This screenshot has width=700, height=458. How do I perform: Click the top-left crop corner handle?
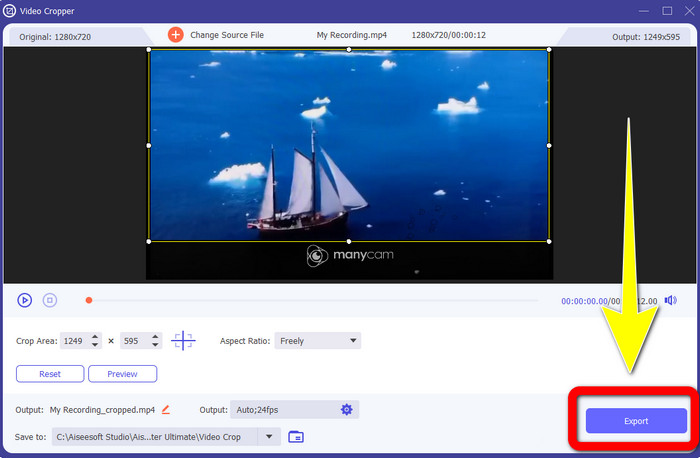tap(149, 50)
